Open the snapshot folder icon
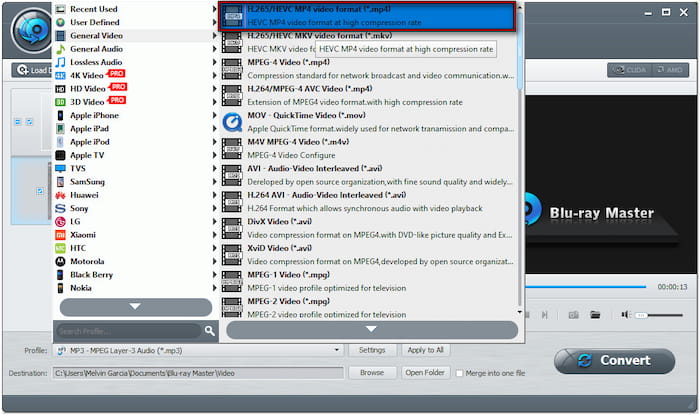Image resolution: width=700 pixels, height=415 pixels. pyautogui.click(x=595, y=315)
